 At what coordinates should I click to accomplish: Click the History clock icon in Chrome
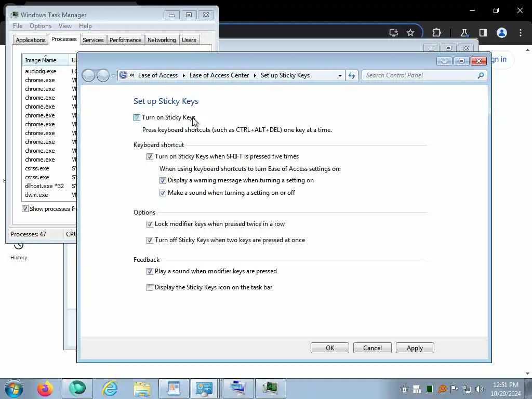tap(19, 246)
